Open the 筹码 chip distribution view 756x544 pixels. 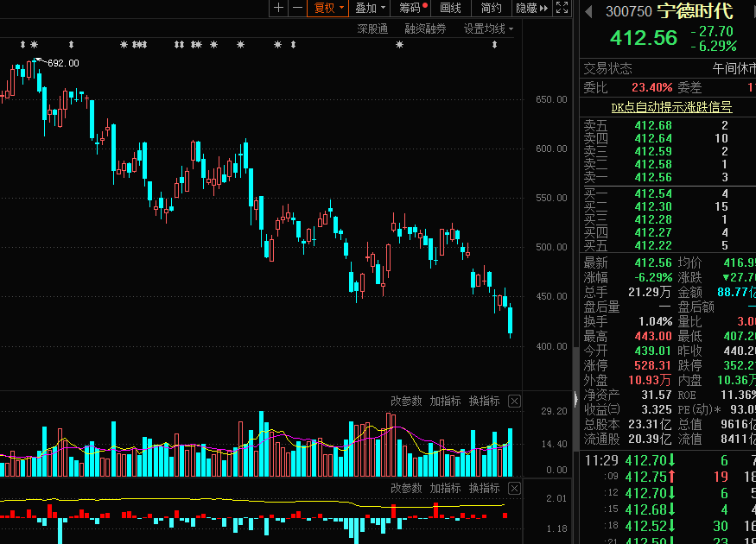(412, 8)
